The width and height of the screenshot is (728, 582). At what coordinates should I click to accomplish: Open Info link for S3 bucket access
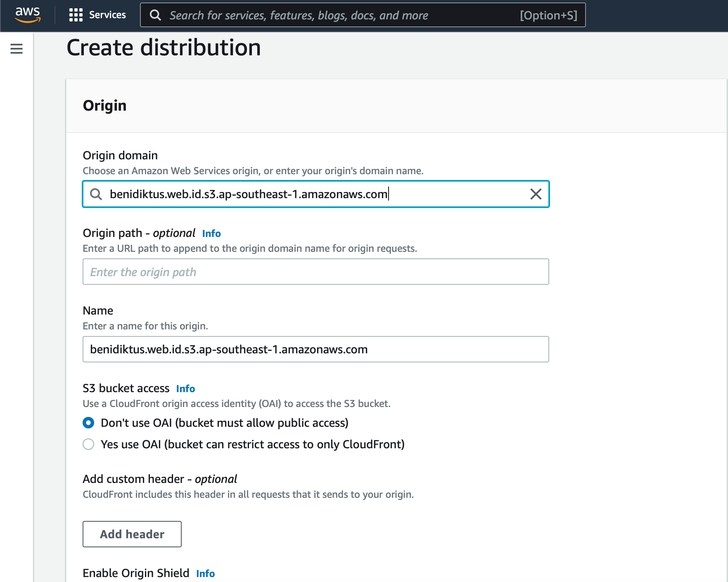pos(185,389)
